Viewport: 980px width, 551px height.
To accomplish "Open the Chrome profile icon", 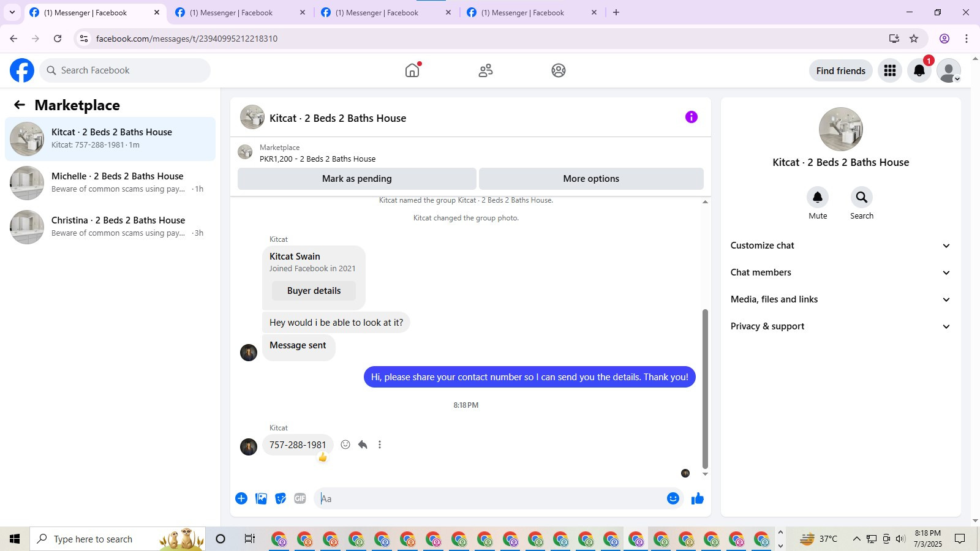I will click(x=944, y=39).
